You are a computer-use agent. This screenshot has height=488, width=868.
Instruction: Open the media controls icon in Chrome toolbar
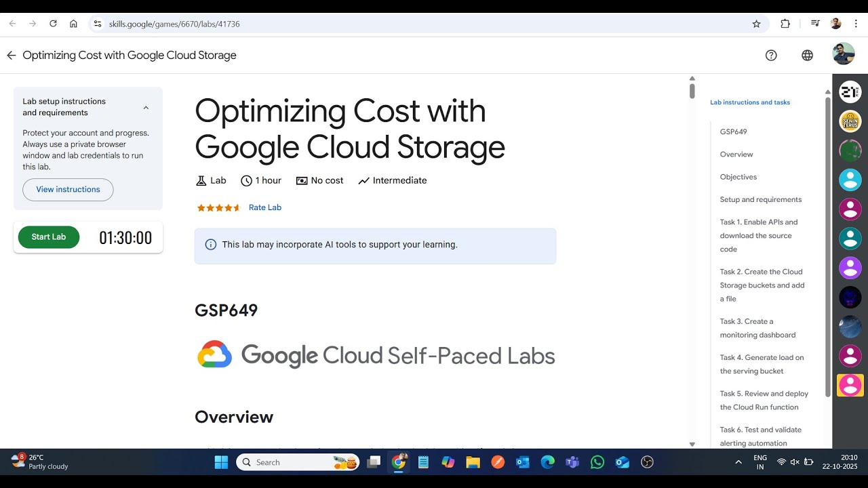coord(815,24)
